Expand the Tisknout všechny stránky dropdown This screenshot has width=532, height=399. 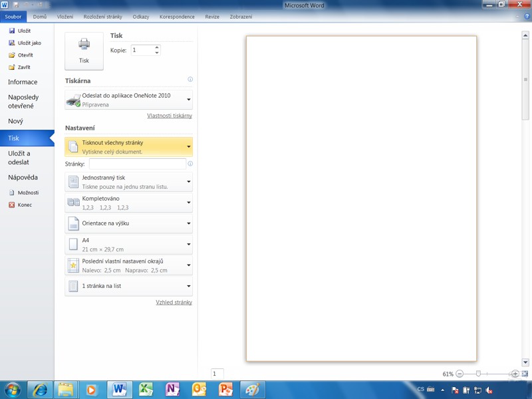click(128, 147)
